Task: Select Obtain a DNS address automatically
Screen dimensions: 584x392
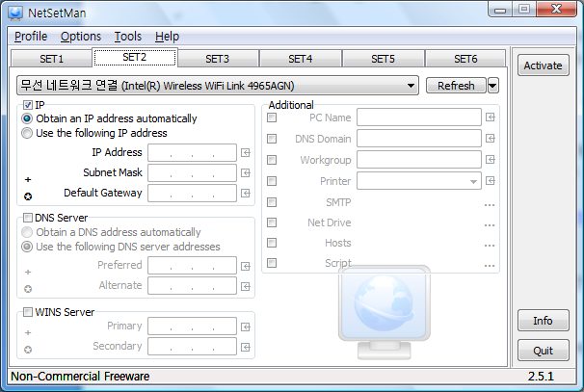Action: click(27, 232)
